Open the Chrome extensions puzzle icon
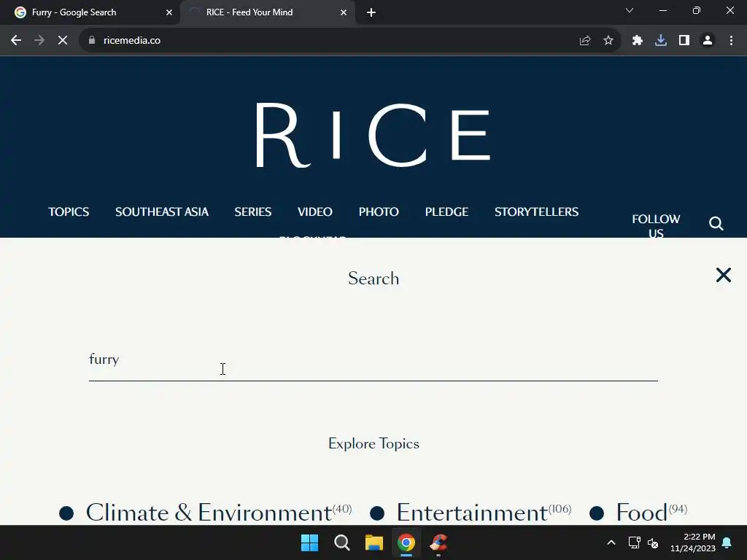Screen dimensions: 747x560 638,41
